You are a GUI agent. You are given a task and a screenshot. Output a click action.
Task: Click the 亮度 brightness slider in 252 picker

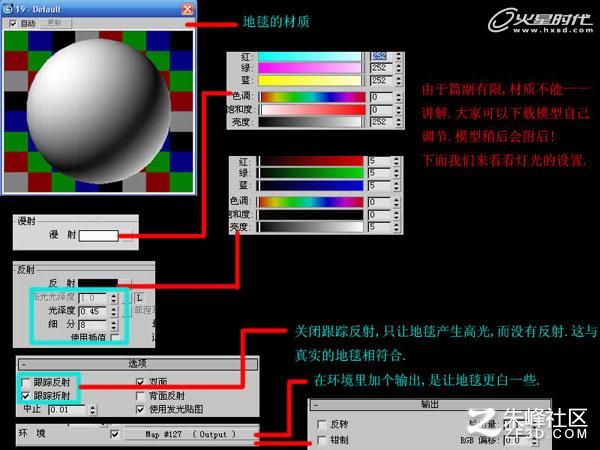tap(310, 122)
